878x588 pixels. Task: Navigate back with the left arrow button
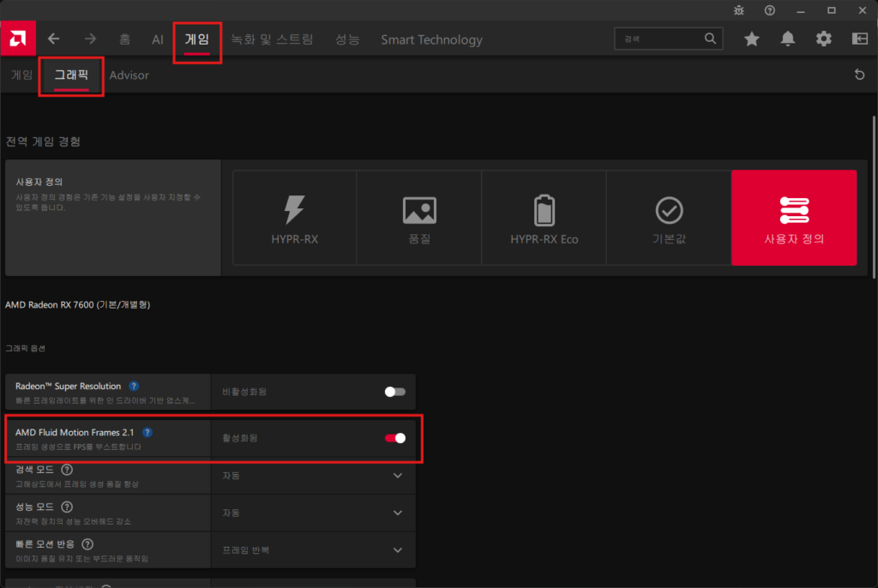pyautogui.click(x=53, y=39)
